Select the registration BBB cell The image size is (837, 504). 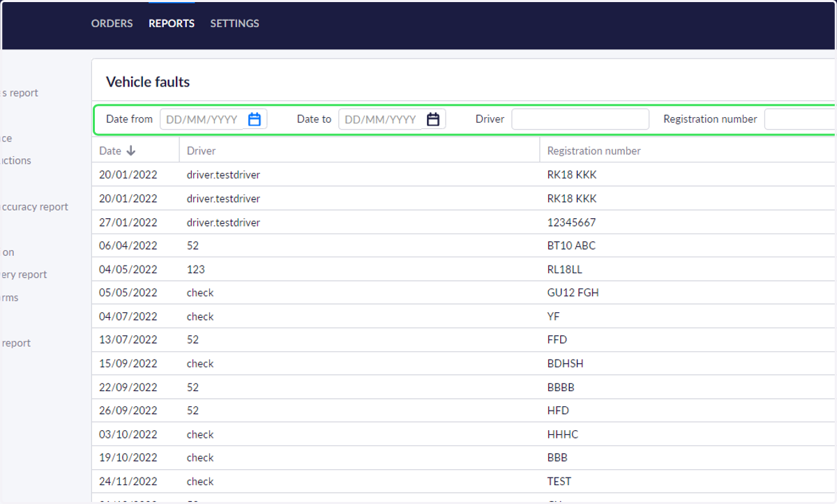coord(557,457)
